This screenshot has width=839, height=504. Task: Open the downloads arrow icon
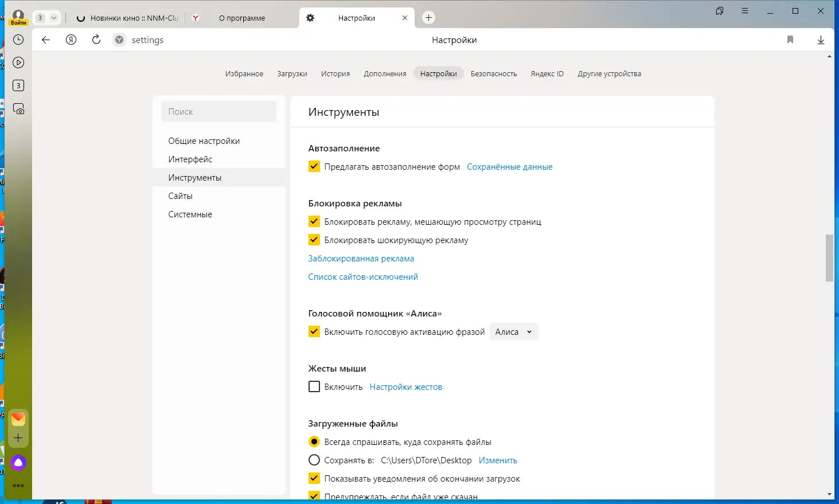click(821, 40)
